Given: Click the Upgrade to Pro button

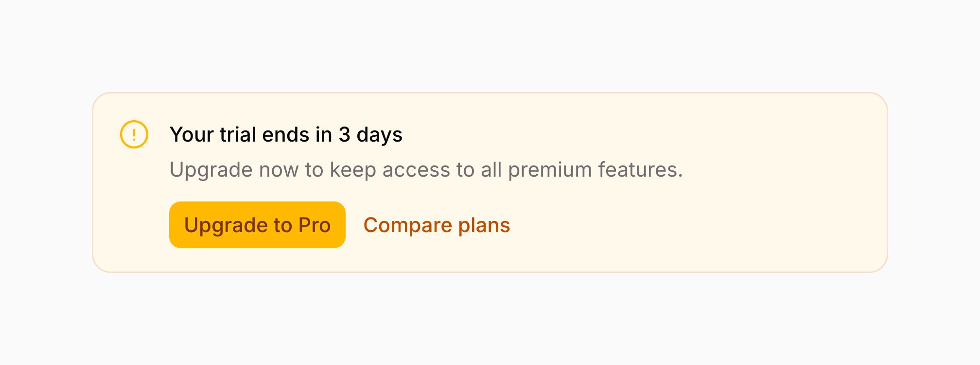Looking at the screenshot, I should tap(257, 225).
